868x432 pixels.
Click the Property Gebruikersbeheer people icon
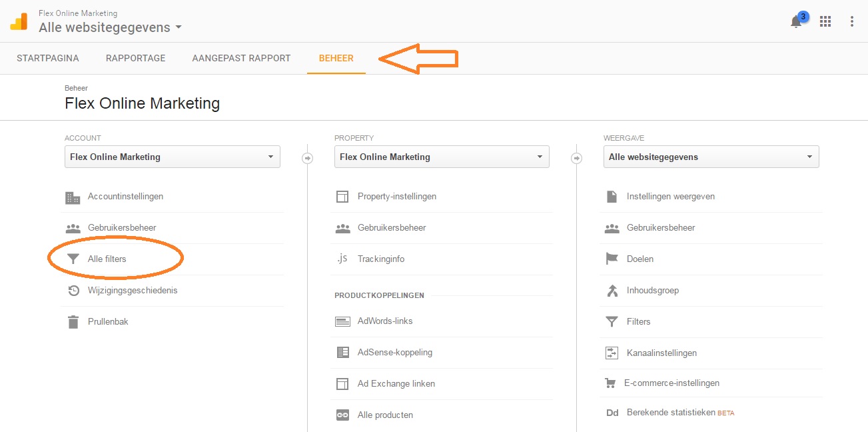[342, 228]
